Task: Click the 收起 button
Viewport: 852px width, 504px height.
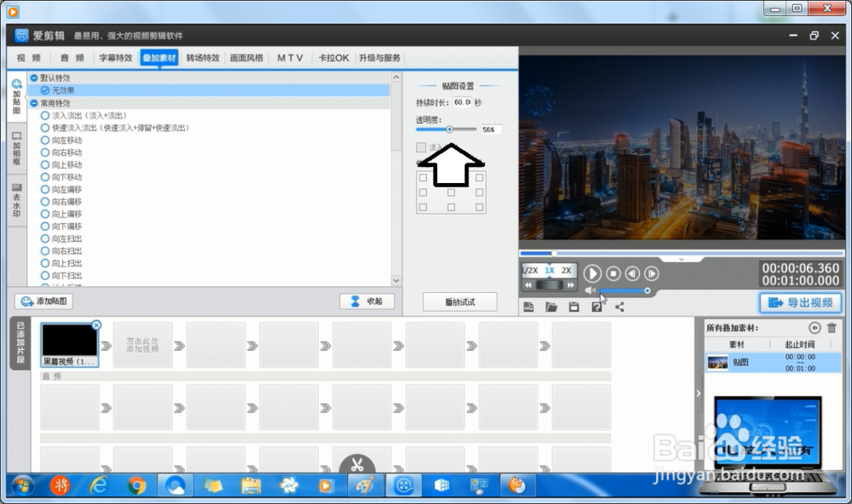Action: pyautogui.click(x=367, y=301)
